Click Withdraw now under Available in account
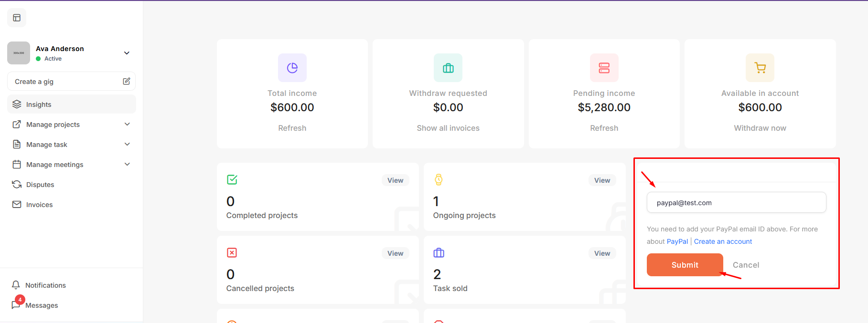This screenshot has width=868, height=323. pos(760,128)
